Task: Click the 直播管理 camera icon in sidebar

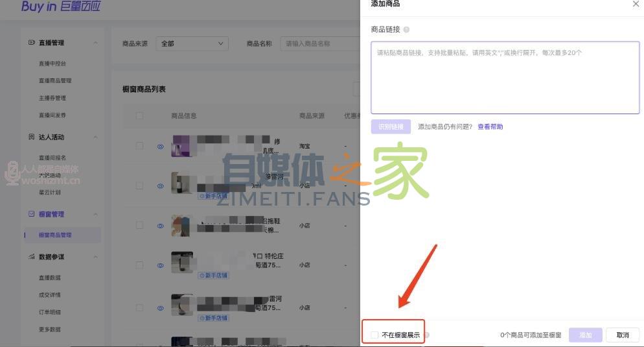Action: coord(32,43)
